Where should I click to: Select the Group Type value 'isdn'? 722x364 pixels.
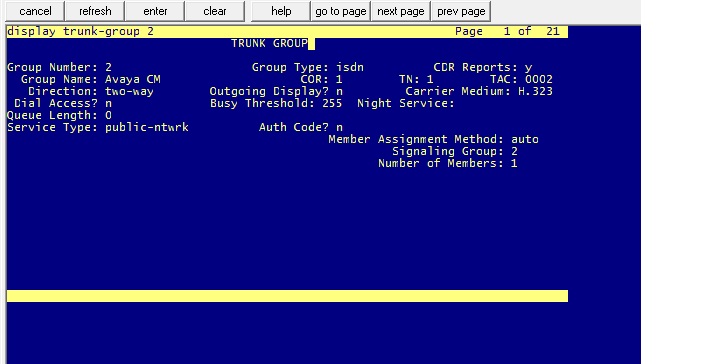pos(350,67)
